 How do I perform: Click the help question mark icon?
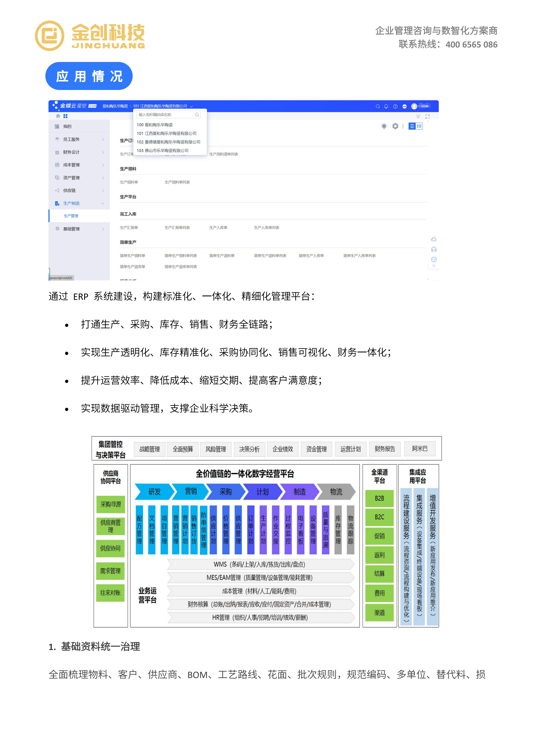point(396,106)
